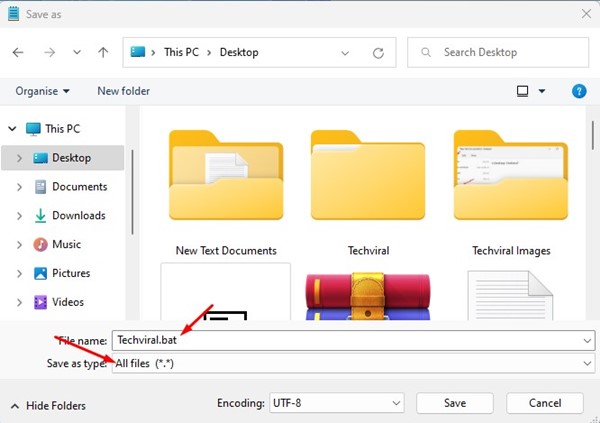Click New folder in toolbar
600x423 pixels.
(x=123, y=91)
